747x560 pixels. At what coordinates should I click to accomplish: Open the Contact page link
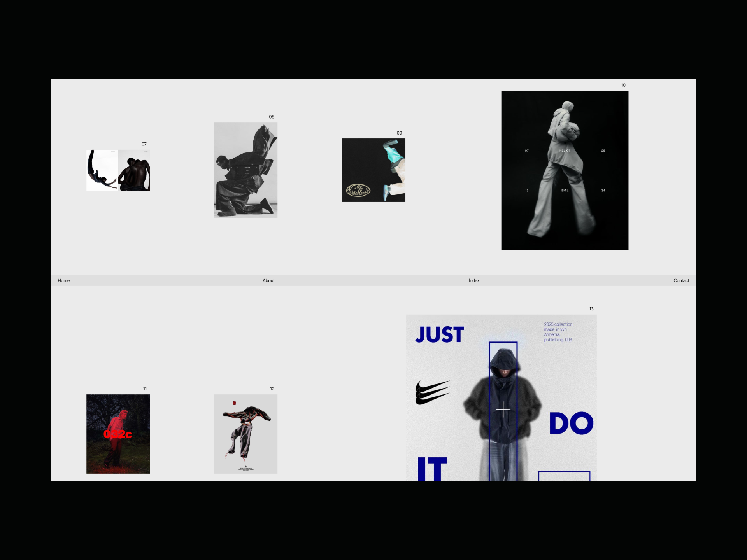[681, 280]
